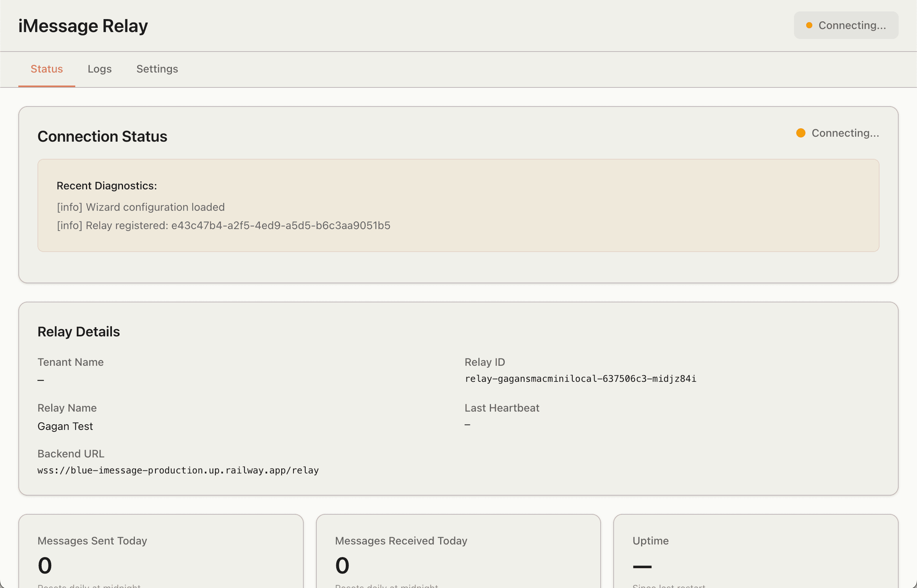Switch to the Logs tab
Screen dimensions: 917x588
coord(100,69)
